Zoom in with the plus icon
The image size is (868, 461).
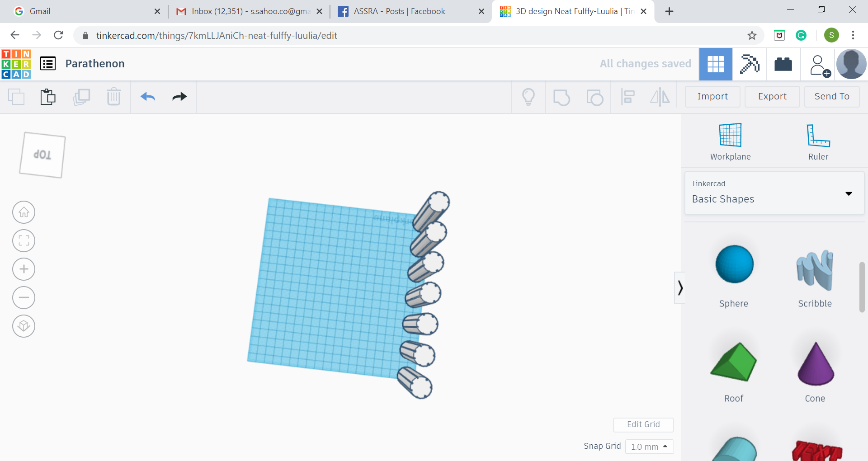pos(24,269)
